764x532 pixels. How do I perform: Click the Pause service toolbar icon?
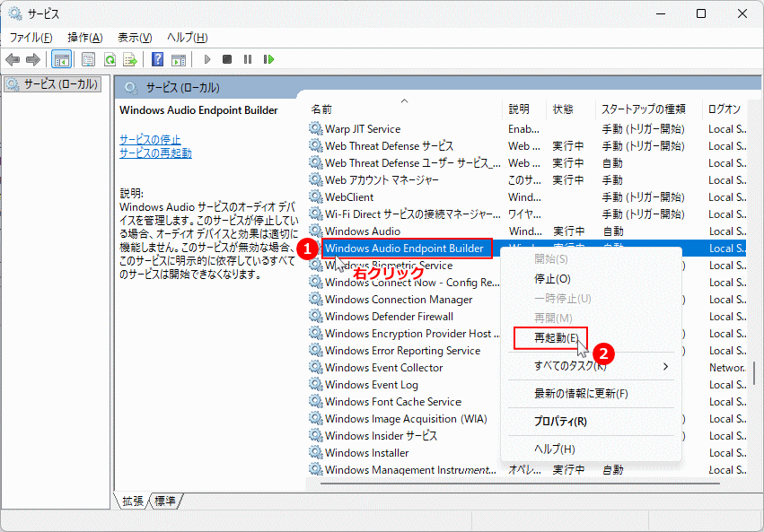248,59
